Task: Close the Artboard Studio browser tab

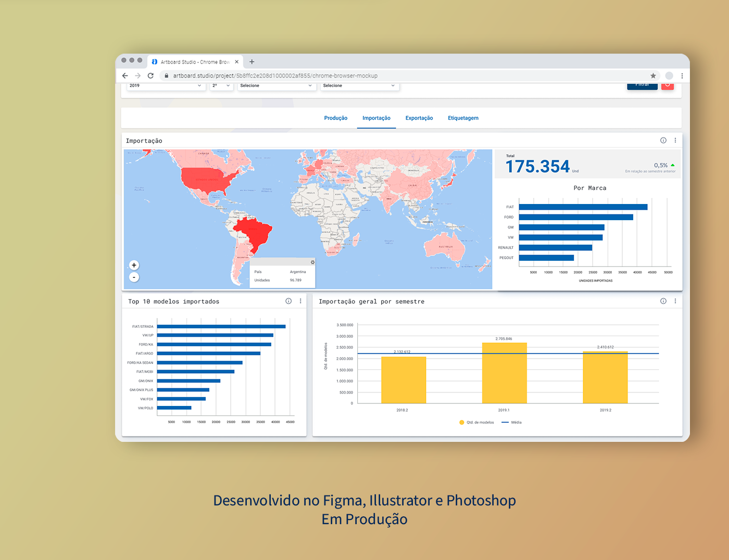Action: 236,61
